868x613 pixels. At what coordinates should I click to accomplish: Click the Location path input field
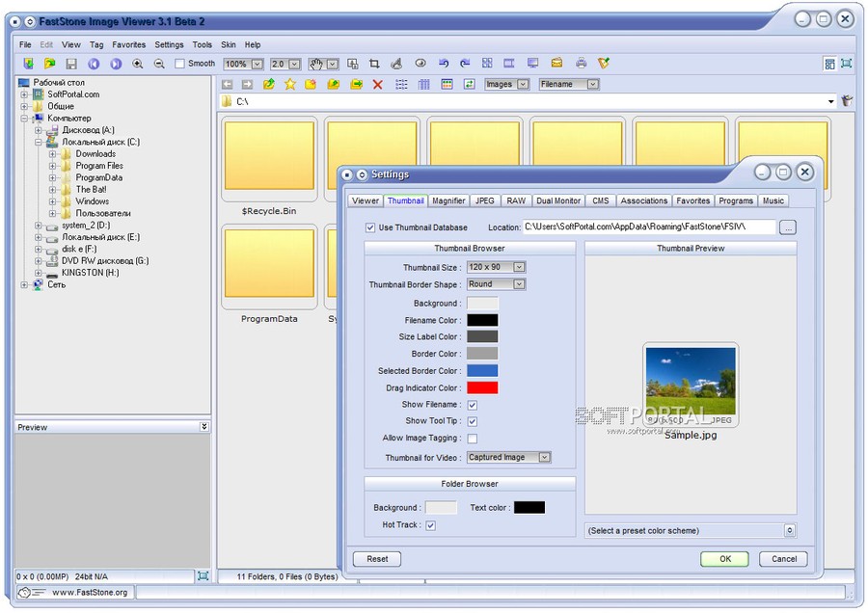pyautogui.click(x=649, y=227)
